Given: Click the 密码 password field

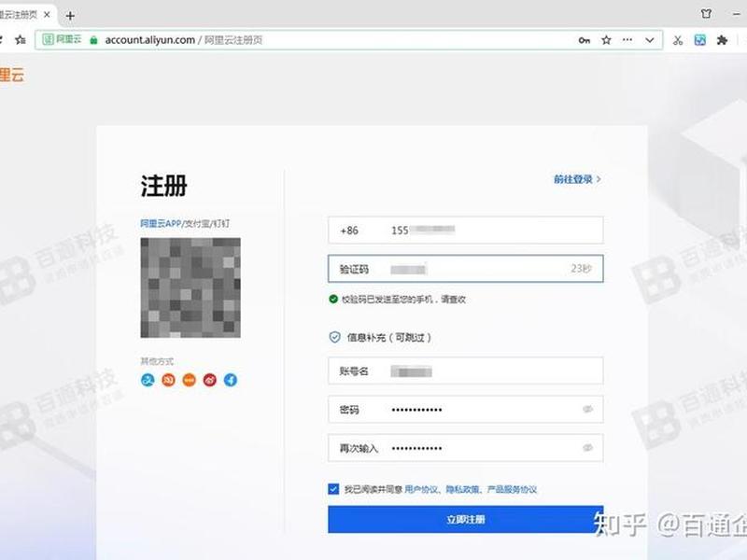Looking at the screenshot, I should click(x=465, y=410).
